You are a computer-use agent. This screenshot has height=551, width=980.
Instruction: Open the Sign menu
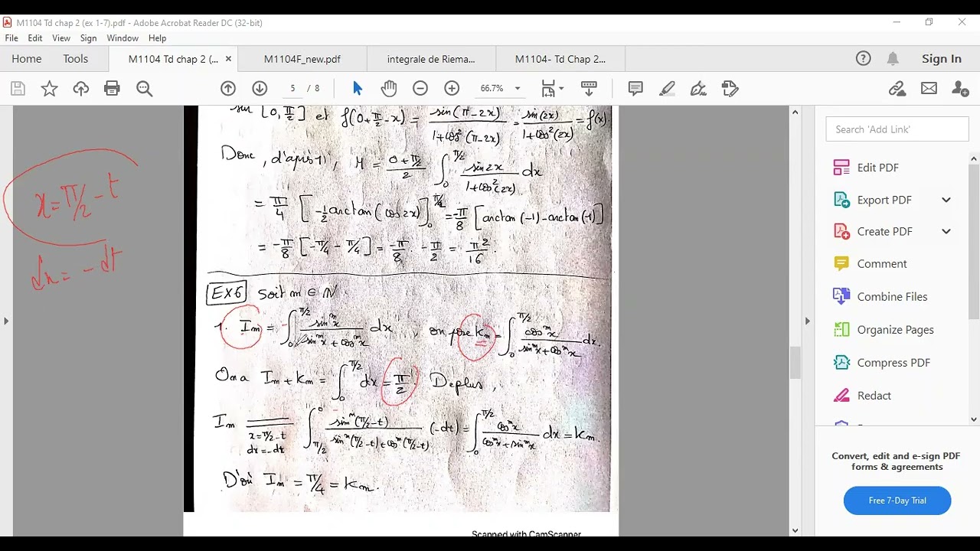point(88,38)
